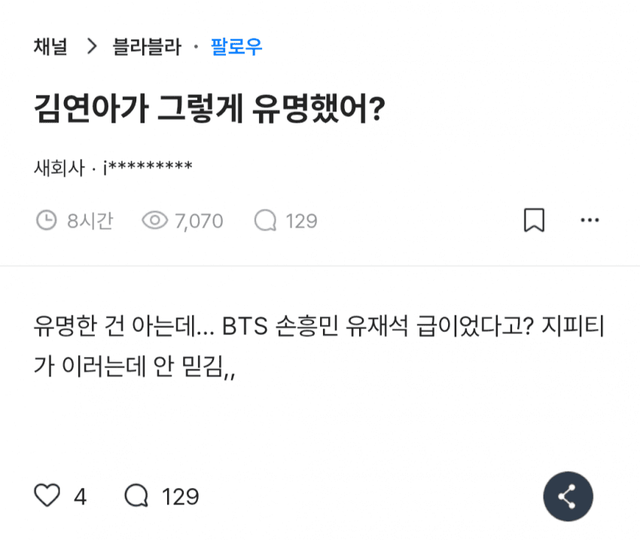Viewport: 640px width, 540px height.
Task: Open the three-dot more options menu
Action: 591,220
